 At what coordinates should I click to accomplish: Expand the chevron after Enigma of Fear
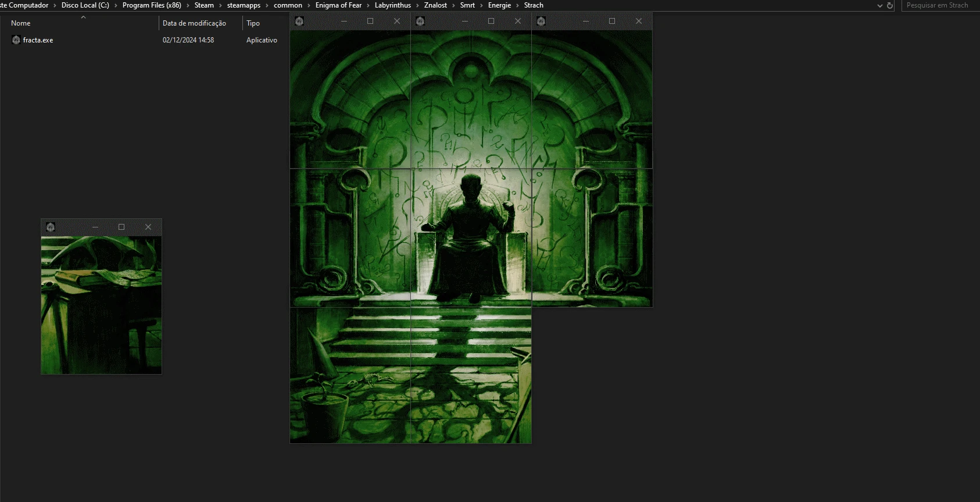click(368, 5)
